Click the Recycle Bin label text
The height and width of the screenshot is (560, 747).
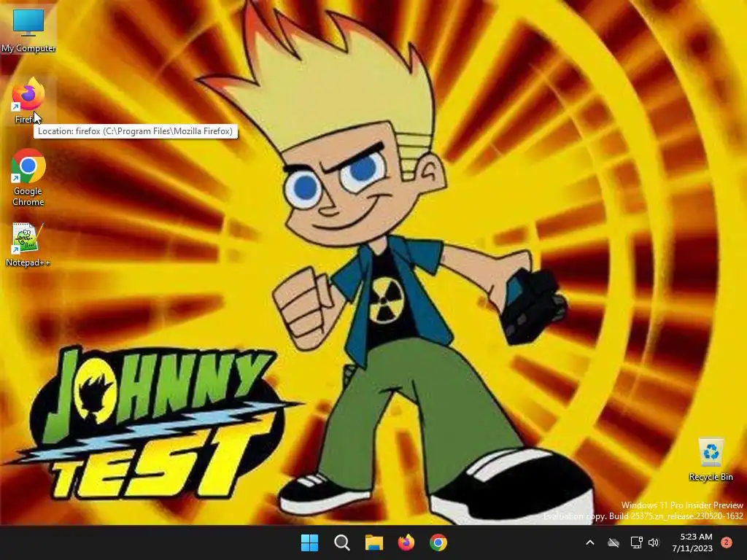click(711, 477)
